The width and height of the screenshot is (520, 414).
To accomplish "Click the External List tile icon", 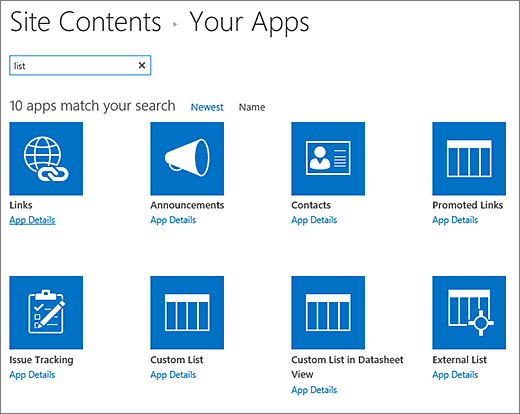I will click(x=469, y=313).
